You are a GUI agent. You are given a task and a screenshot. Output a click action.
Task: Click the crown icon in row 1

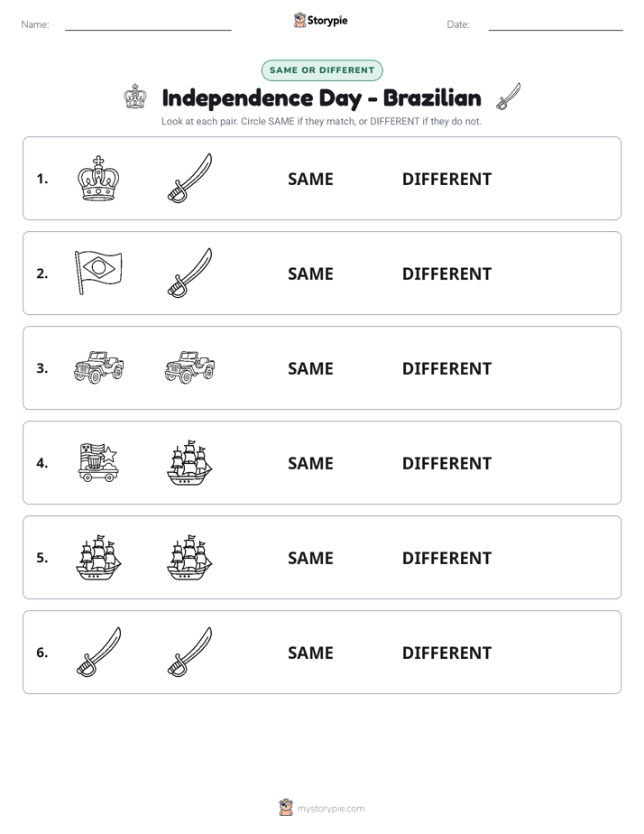pyautogui.click(x=98, y=179)
